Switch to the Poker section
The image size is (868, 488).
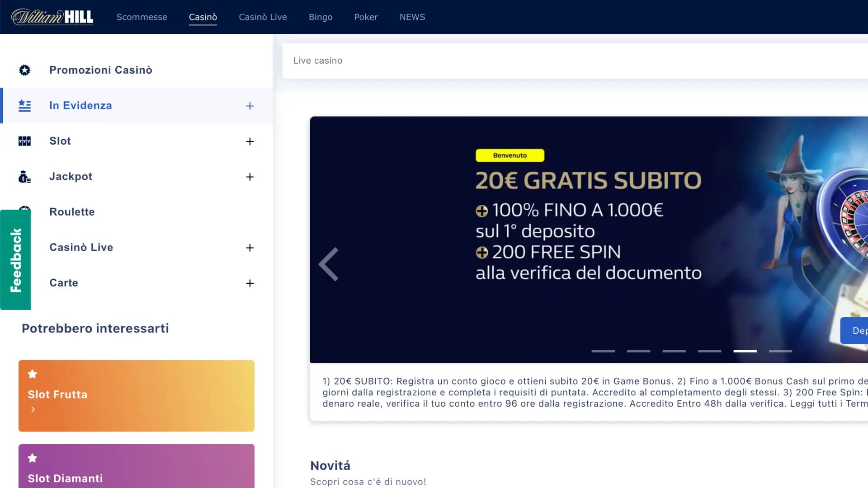coord(366,17)
